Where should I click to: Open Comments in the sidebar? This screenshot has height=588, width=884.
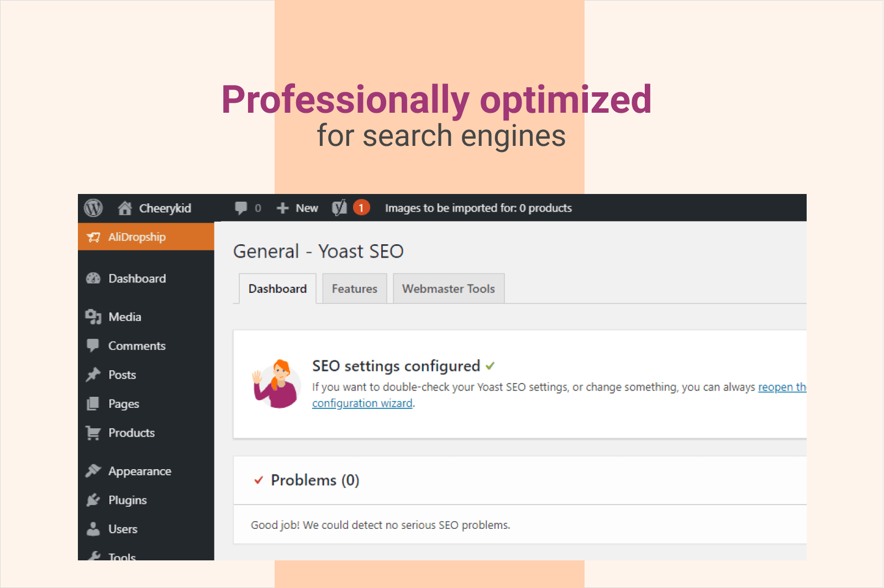(136, 346)
